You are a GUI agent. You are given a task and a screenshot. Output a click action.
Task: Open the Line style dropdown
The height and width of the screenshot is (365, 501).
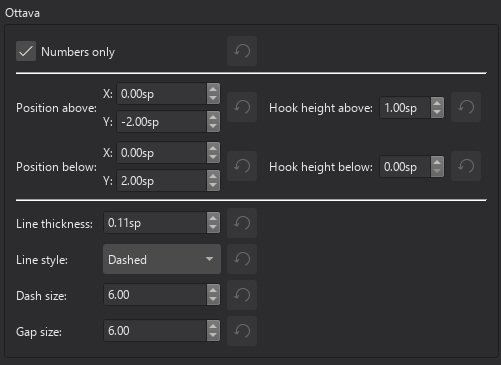pos(162,259)
